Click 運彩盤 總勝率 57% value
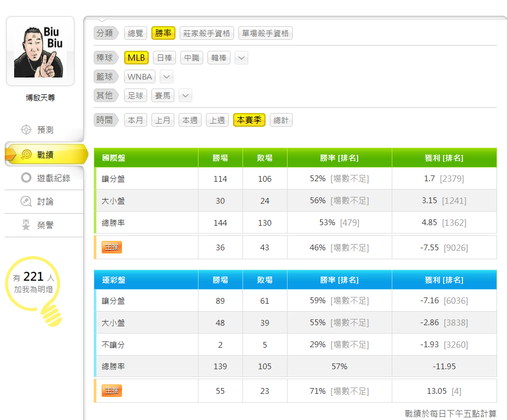Image resolution: width=507 pixels, height=420 pixels. [x=339, y=367]
